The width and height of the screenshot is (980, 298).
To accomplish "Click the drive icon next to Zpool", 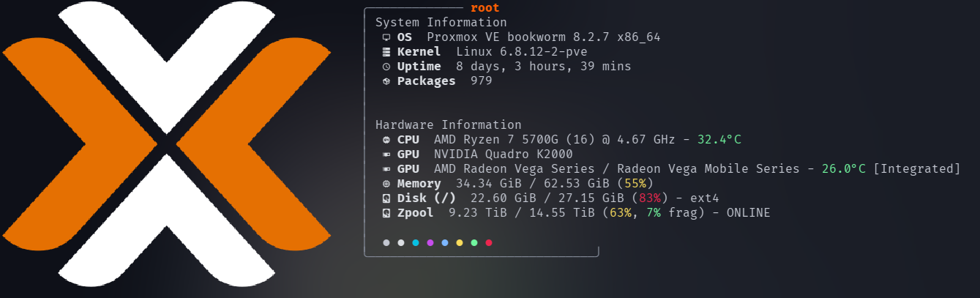I will (386, 213).
